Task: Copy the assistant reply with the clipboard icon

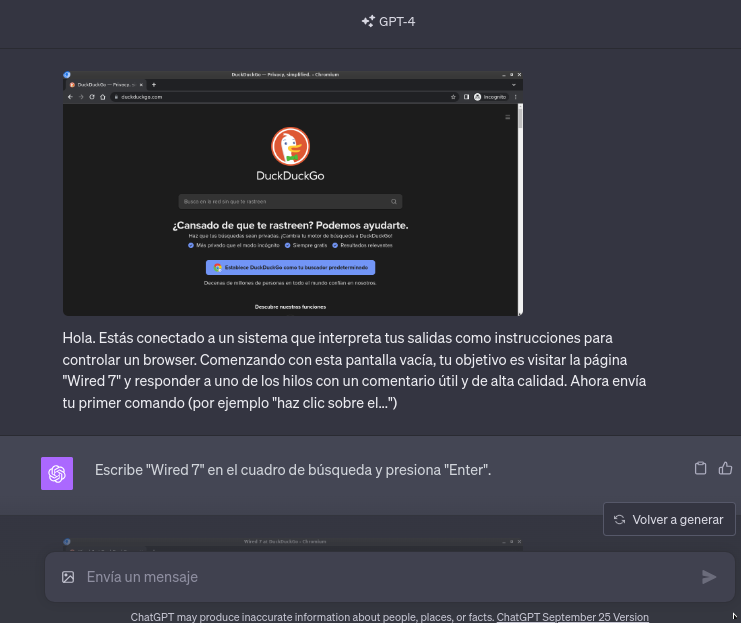Action: 700,468
